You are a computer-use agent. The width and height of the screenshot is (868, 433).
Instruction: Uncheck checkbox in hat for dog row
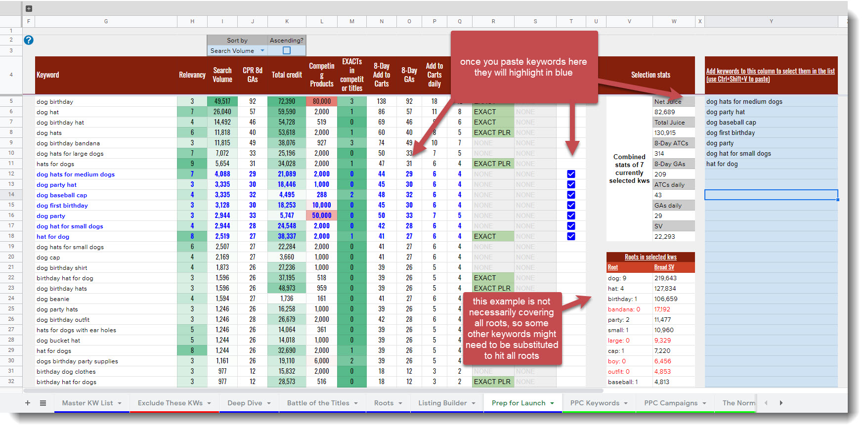(571, 236)
